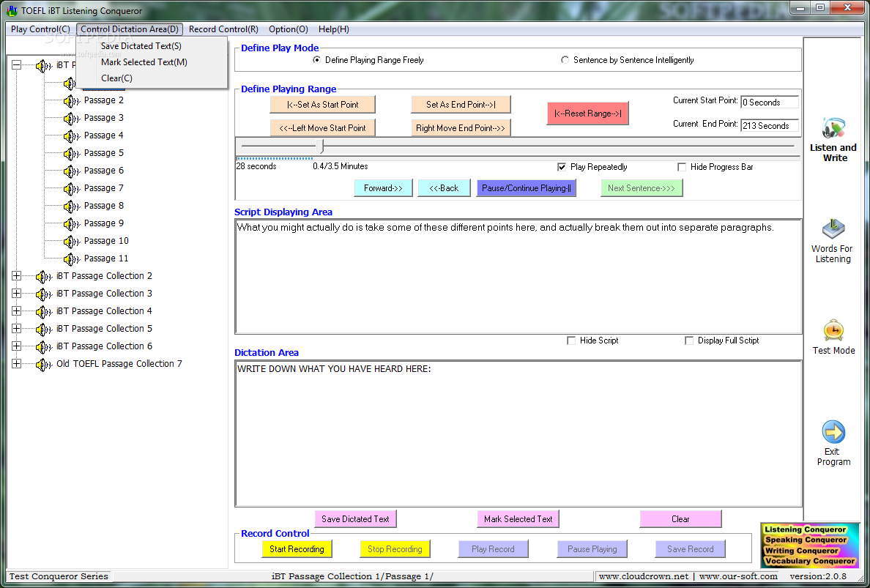Click the Exit Program arrow icon
870x588 pixels.
833,432
